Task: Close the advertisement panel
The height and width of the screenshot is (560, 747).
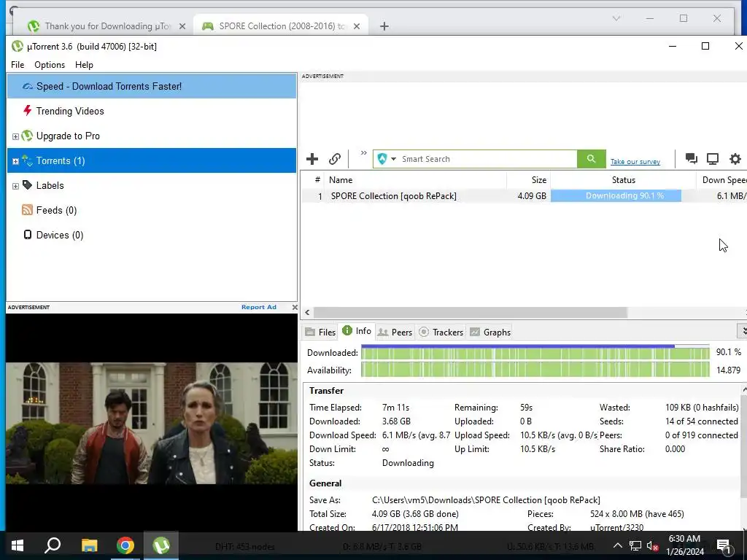Action: pos(295,307)
